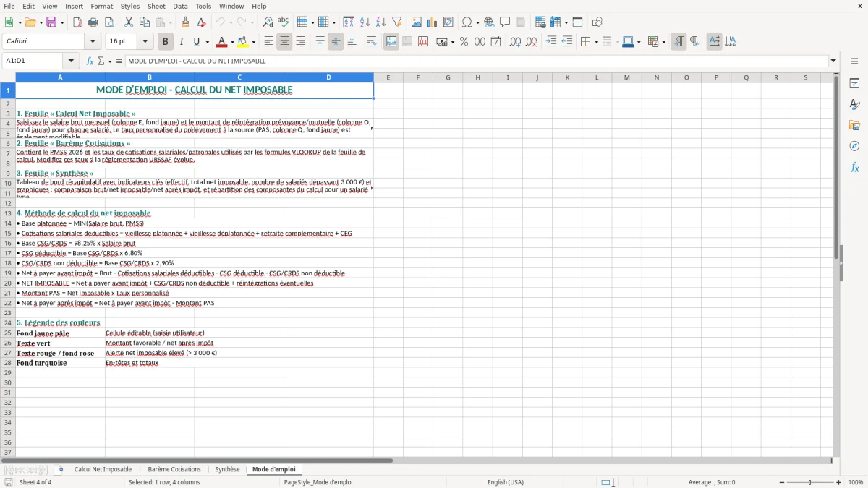Open the Format menu
The width and height of the screenshot is (868, 488).
point(101,6)
